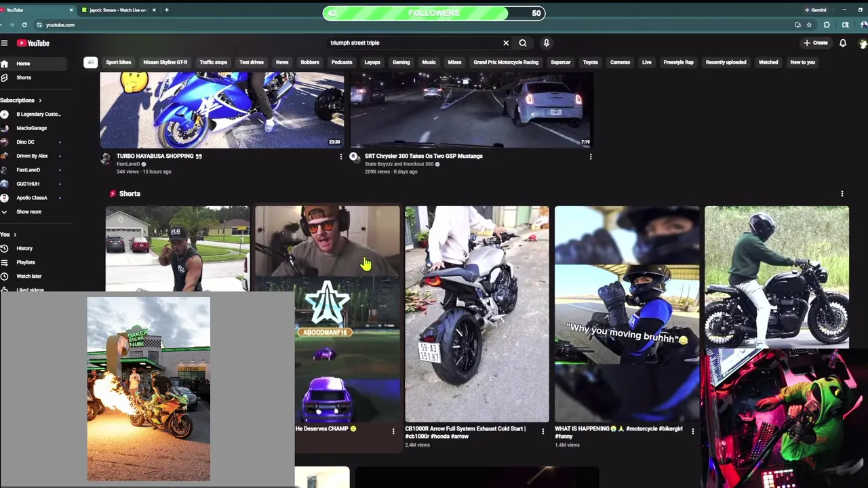The height and width of the screenshot is (488, 868).
Task: Open options for CB1000R Arrow exhaust short
Action: 543,431
